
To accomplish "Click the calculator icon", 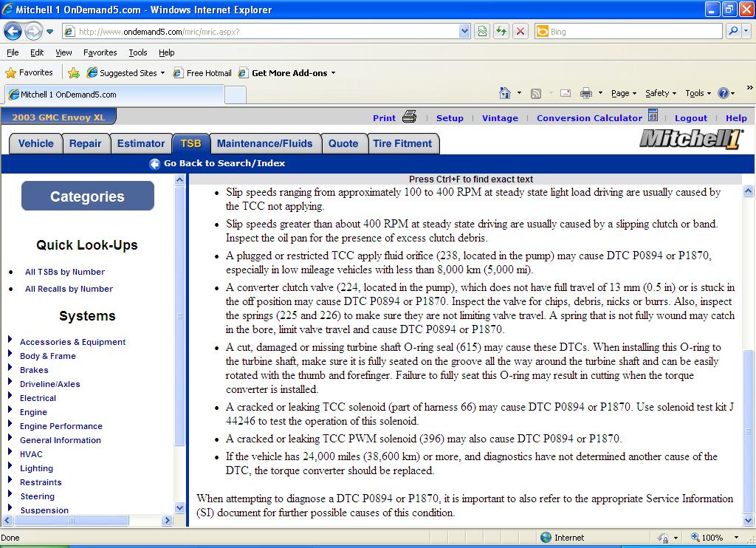I will tap(653, 115).
